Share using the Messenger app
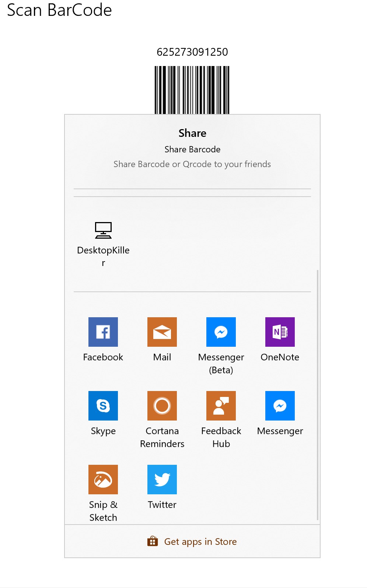Viewport: 367px width, 588px height. 280,413
